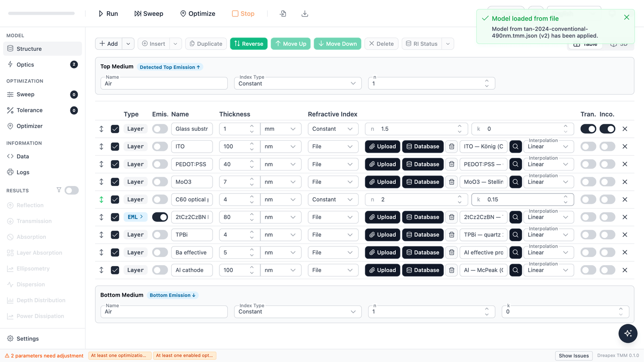This screenshot has height=362, width=644.
Task: Open Interpolation dropdown for ITO layer
Action: [x=548, y=147]
